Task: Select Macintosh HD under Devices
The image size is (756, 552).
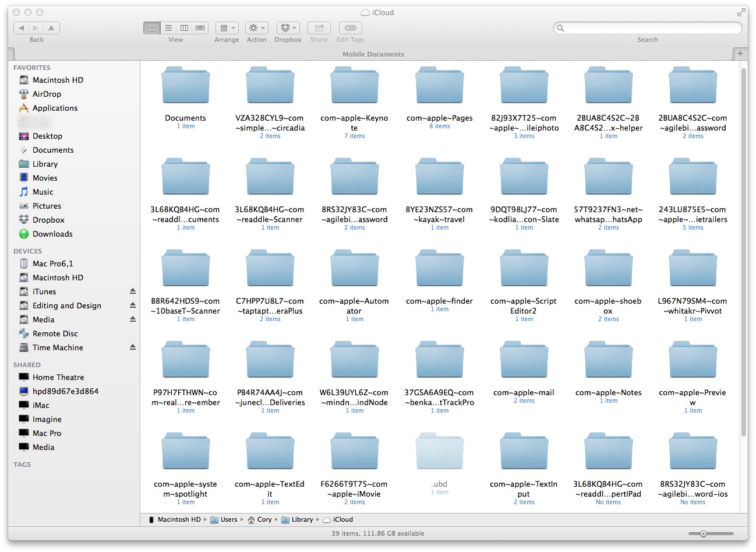Action: (x=58, y=277)
